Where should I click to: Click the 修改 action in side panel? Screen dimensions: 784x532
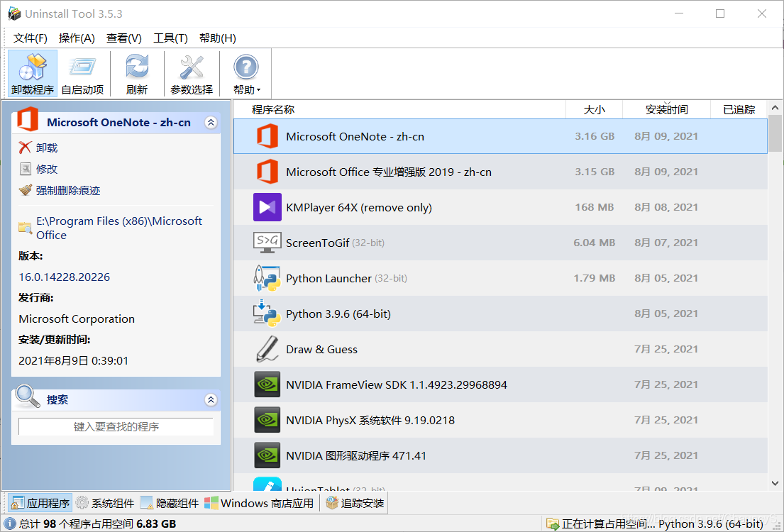(x=38, y=169)
